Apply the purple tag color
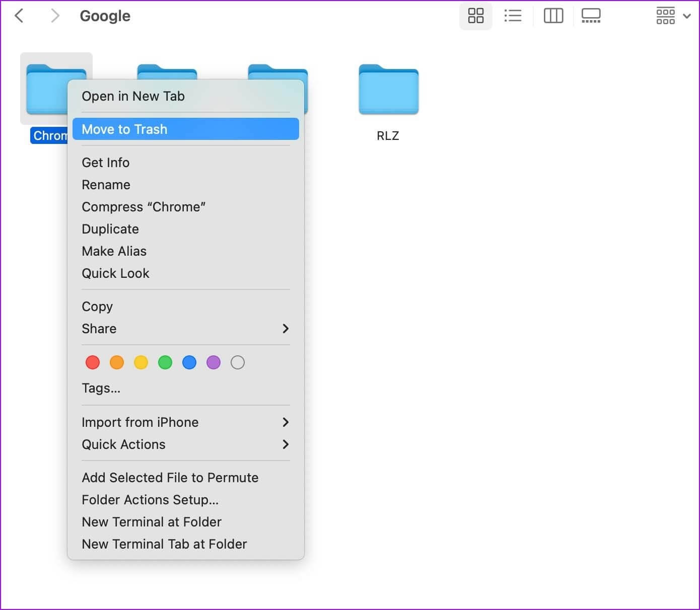The image size is (700, 610). click(214, 362)
